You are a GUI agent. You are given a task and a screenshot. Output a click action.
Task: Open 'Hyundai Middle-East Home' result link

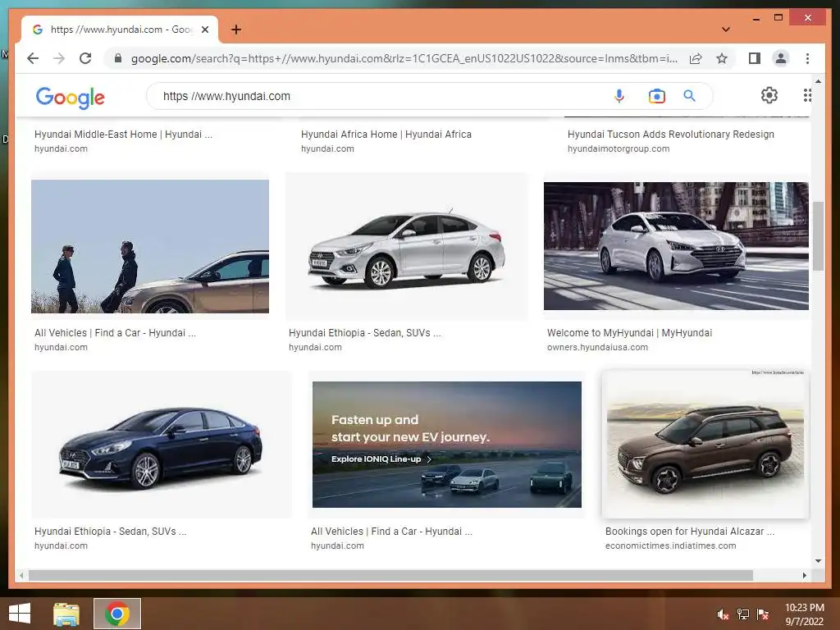(123, 135)
